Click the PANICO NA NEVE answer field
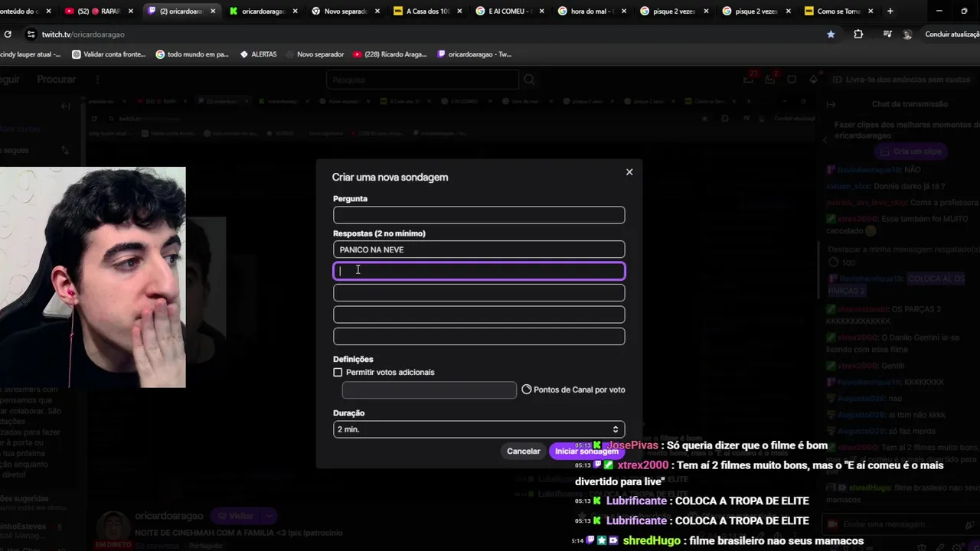This screenshot has height=551, width=980. 479,249
